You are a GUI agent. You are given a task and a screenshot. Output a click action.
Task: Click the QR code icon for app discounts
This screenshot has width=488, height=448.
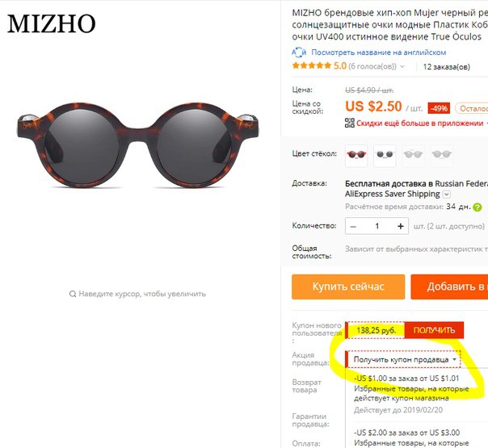coord(350,123)
